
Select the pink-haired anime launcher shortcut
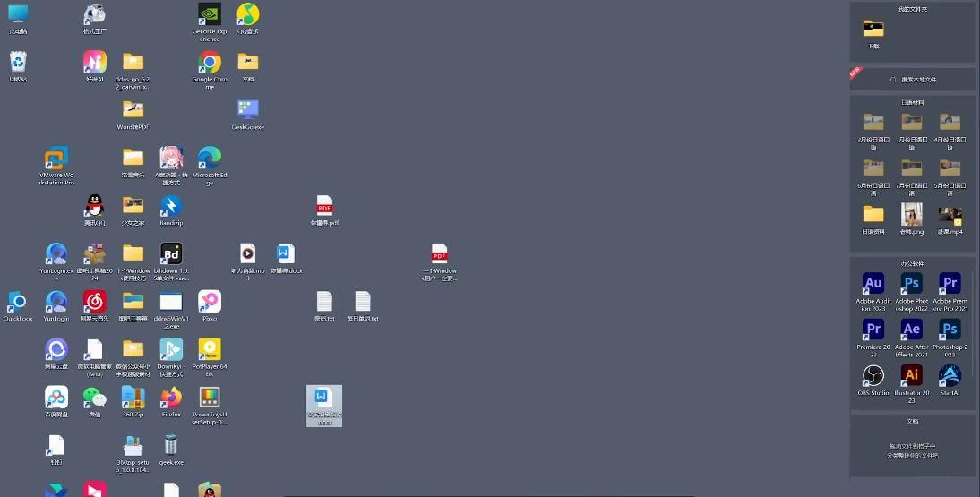coord(171,158)
